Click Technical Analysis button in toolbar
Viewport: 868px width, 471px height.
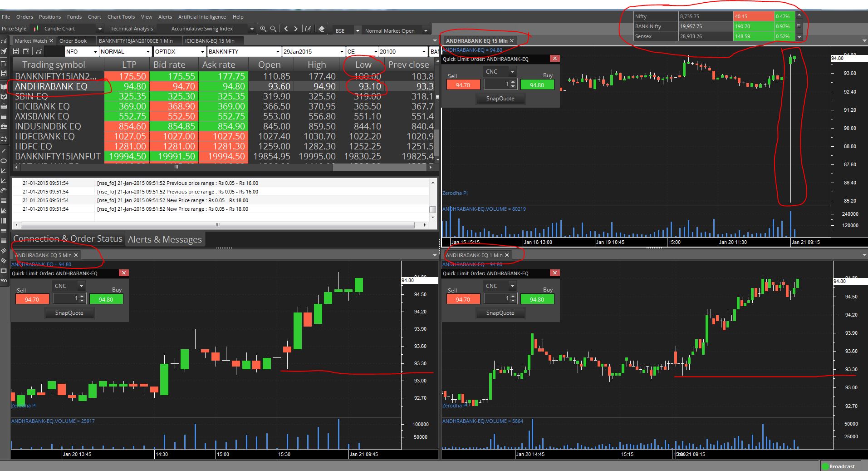click(132, 29)
